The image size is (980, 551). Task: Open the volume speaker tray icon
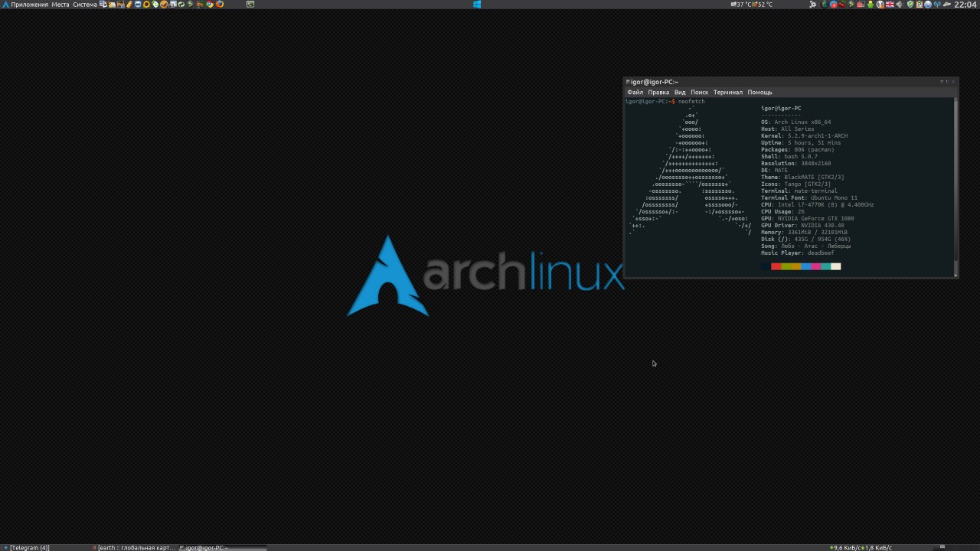(x=900, y=4)
